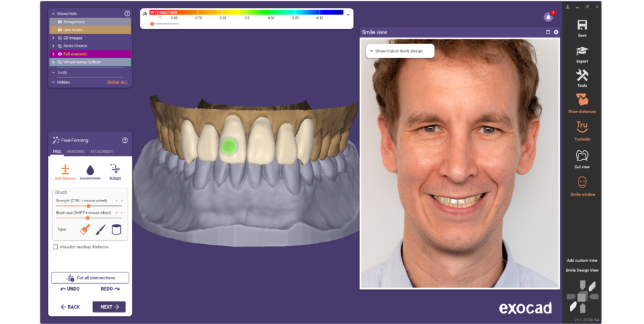Expand the Virtual waxup bottom group arrow
The height and width of the screenshot is (324, 644).
pyautogui.click(x=53, y=62)
